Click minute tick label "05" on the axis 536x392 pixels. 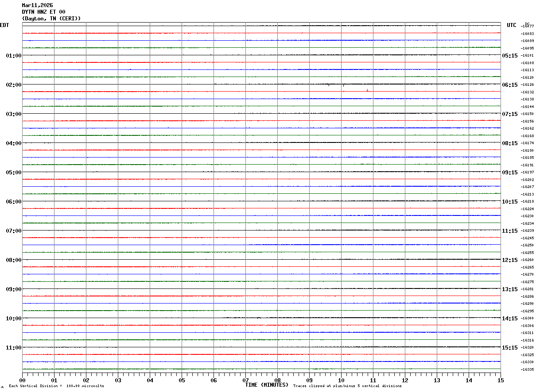pos(182,380)
